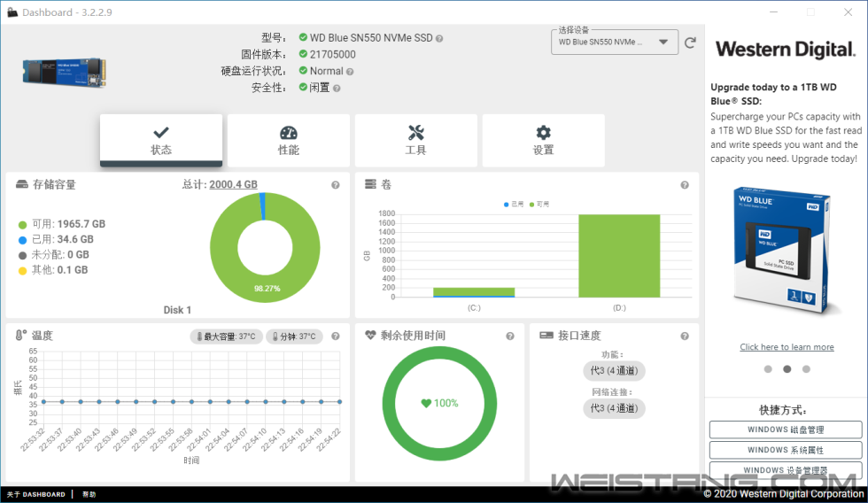
Task: Click the storage capacity drive icon
Action: point(21,184)
